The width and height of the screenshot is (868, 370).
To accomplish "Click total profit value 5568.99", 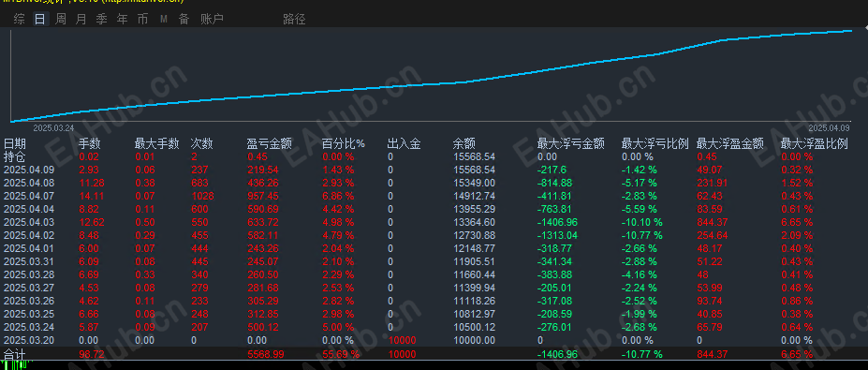I will tap(266, 354).
